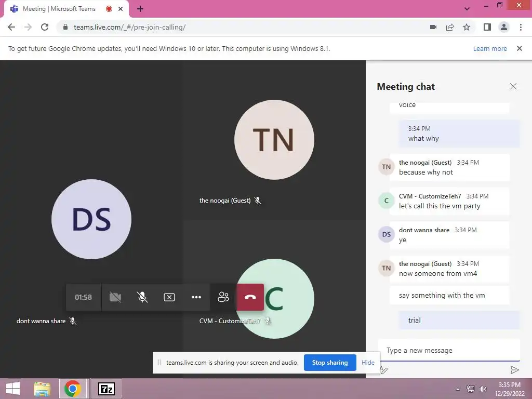The height and width of the screenshot is (399, 532).
Task: Click message 'because why not'
Action: (x=426, y=172)
